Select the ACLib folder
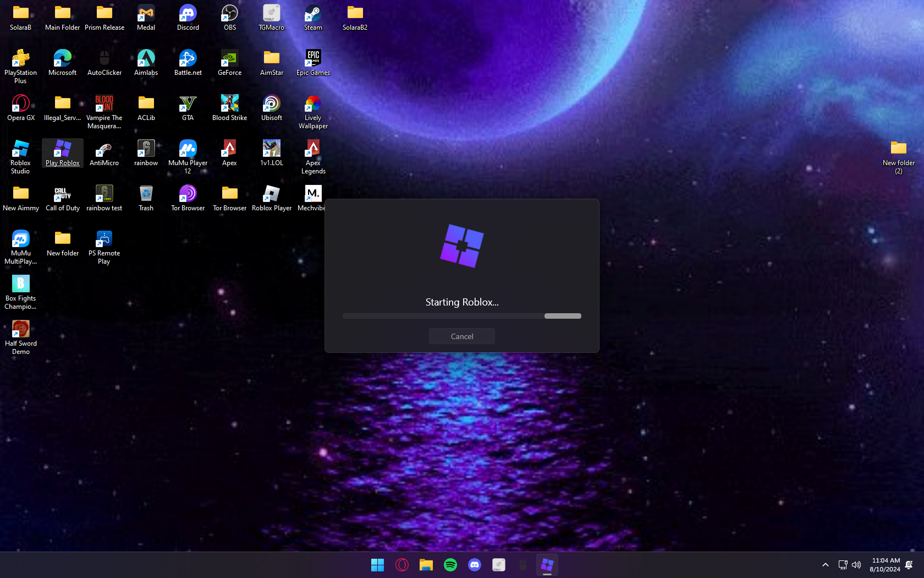This screenshot has width=924, height=578. click(146, 108)
